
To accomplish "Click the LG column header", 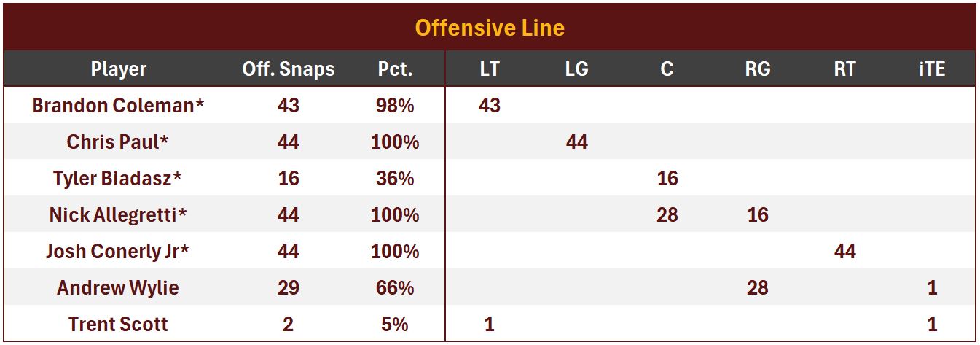I will point(576,69).
